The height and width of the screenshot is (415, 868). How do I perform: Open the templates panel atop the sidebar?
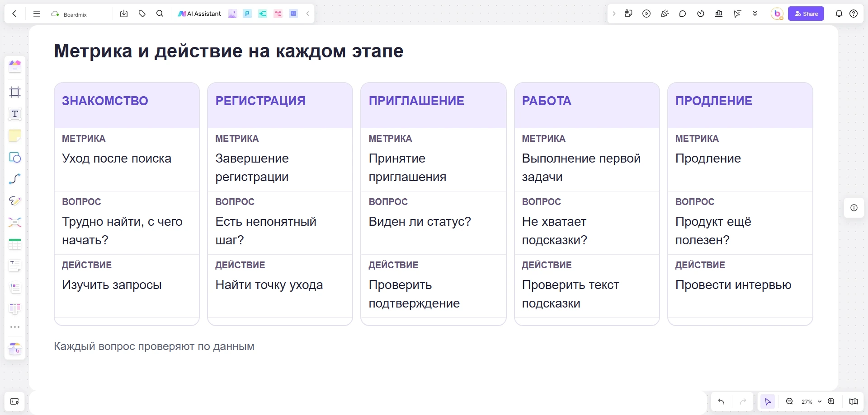15,66
